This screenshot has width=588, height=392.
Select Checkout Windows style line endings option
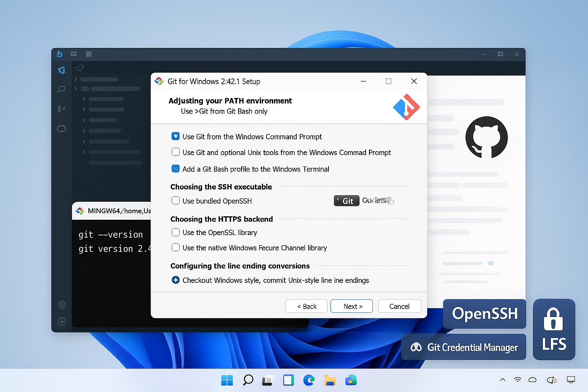point(175,280)
